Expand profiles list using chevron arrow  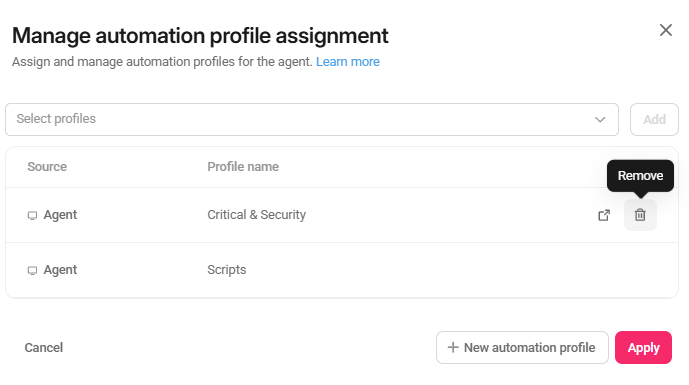(x=600, y=120)
